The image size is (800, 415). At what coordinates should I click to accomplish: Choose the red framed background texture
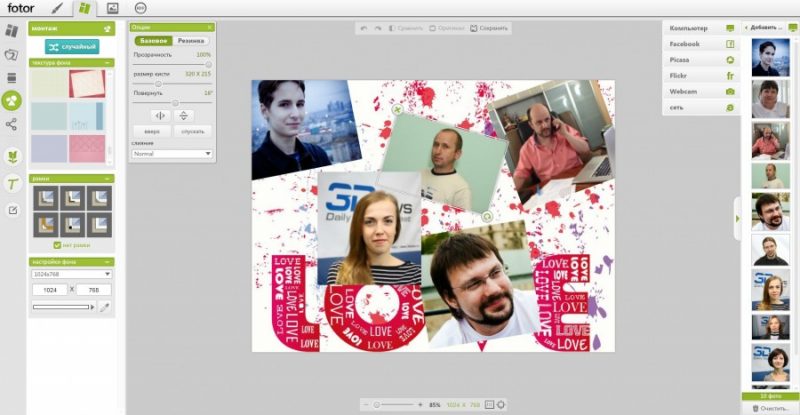click(x=87, y=84)
